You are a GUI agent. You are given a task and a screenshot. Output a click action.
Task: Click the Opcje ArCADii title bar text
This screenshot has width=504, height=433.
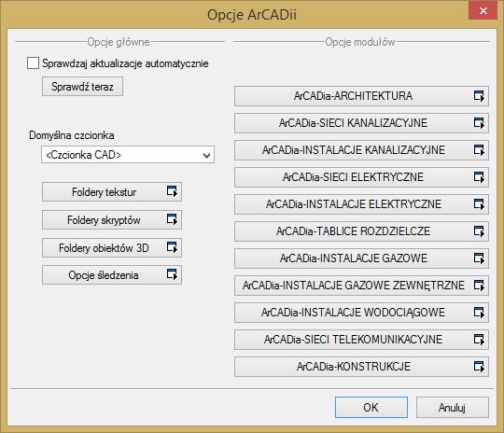252,15
